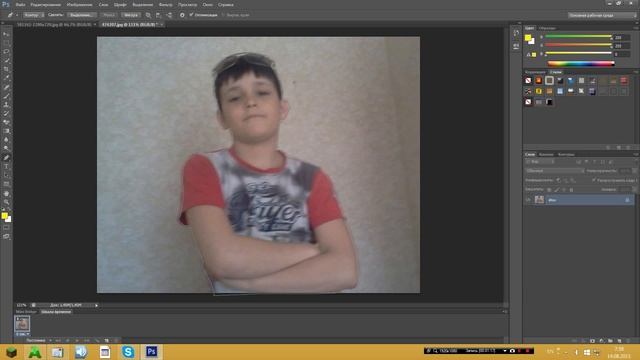Image resolution: width=640 pixels, height=360 pixels.
Task: Click the red channel value field
Action: 622,37
